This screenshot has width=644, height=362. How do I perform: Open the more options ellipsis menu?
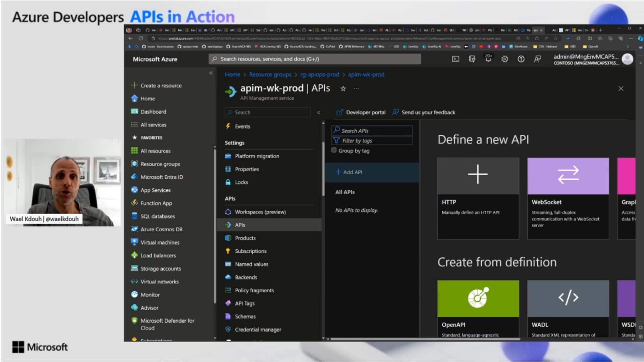356,89
